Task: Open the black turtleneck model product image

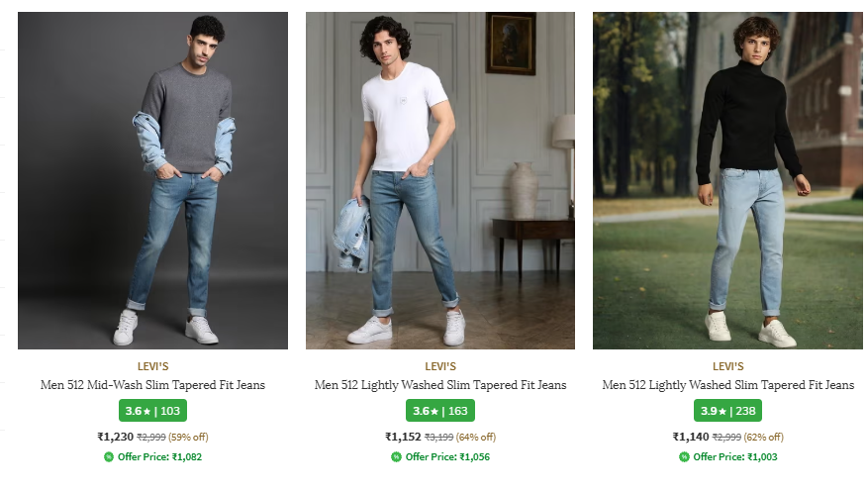Action: (x=727, y=180)
